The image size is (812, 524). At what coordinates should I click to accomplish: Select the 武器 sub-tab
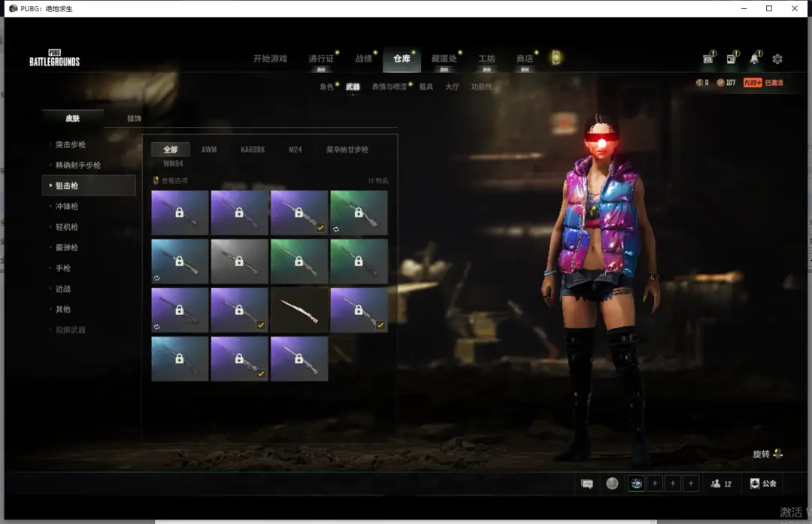pyautogui.click(x=353, y=86)
